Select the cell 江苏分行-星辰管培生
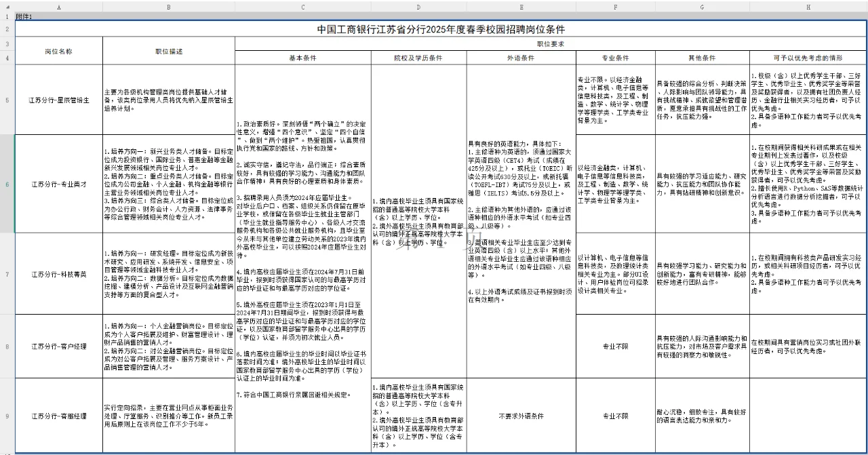 [x=58, y=100]
